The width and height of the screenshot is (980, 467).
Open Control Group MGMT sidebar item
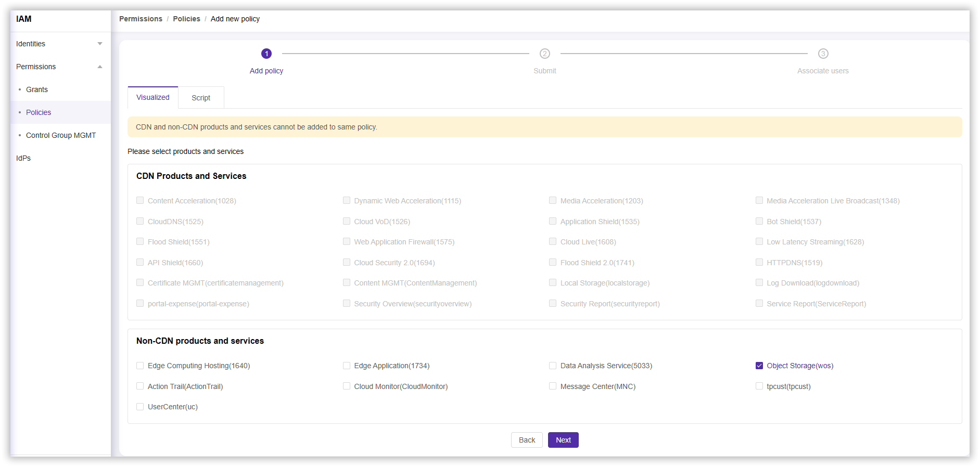click(61, 135)
